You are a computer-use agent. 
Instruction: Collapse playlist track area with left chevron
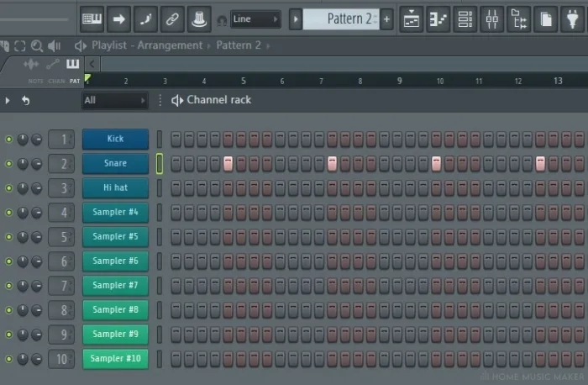tap(92, 64)
